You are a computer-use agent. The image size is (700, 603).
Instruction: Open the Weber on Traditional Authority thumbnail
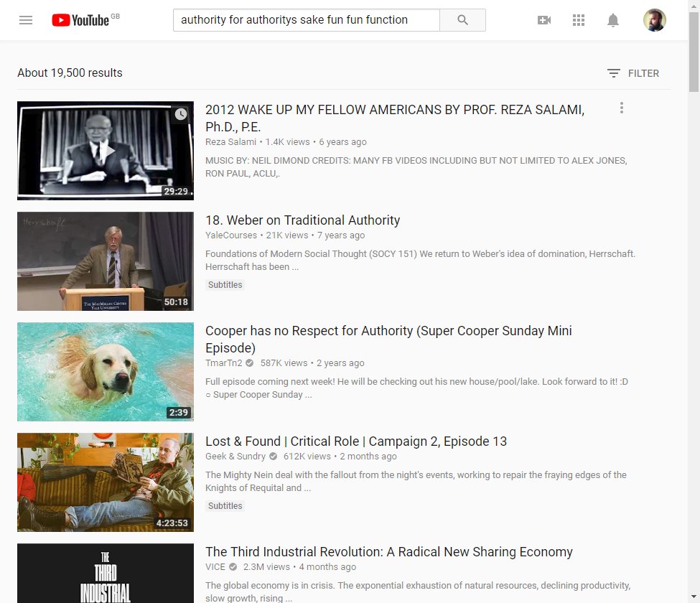106,261
